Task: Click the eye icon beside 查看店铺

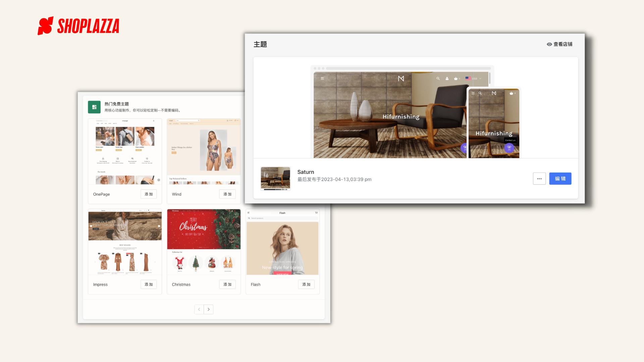Action: [x=549, y=44]
